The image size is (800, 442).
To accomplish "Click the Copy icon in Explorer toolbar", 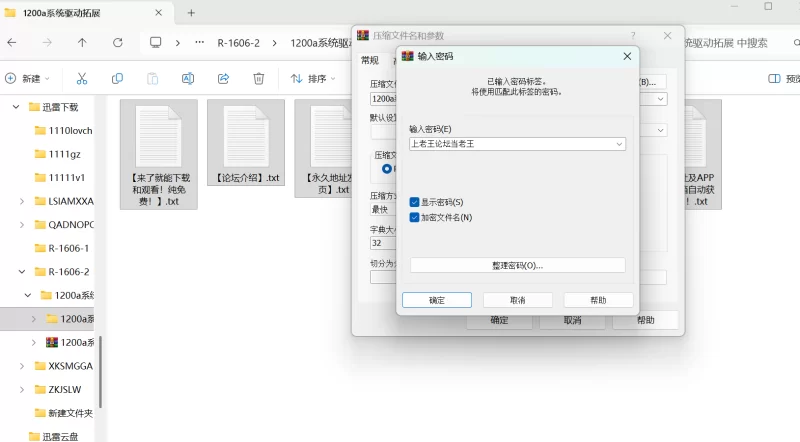I will click(x=117, y=78).
